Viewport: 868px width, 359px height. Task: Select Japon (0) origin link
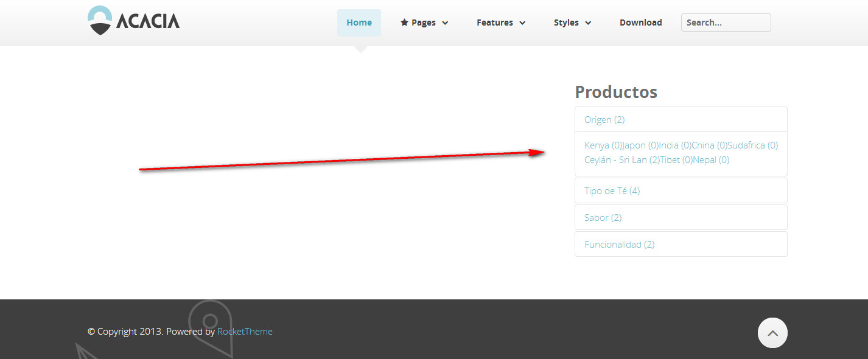640,145
